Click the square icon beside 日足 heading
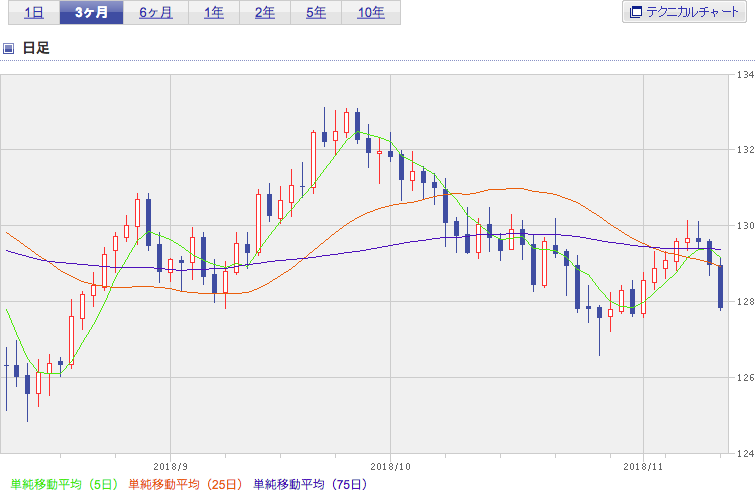 pos(8,48)
